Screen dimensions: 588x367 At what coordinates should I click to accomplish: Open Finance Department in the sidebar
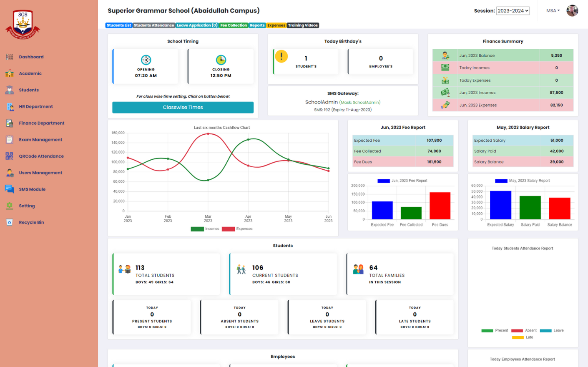point(42,123)
